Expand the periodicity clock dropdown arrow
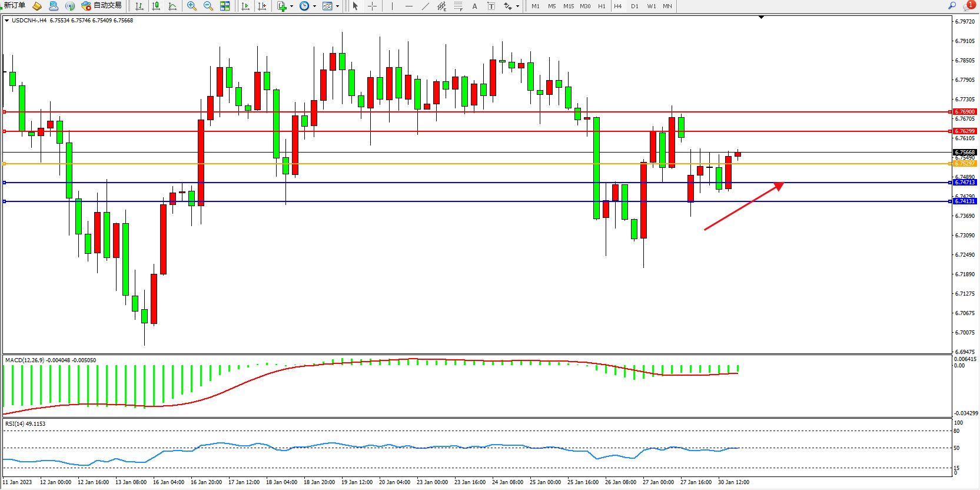 click(x=314, y=6)
